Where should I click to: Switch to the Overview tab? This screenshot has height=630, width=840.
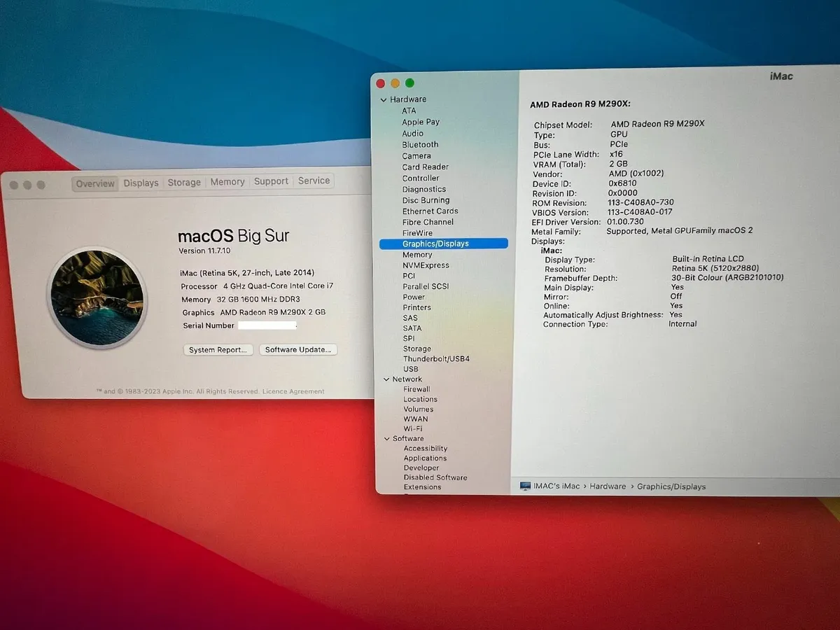(95, 183)
